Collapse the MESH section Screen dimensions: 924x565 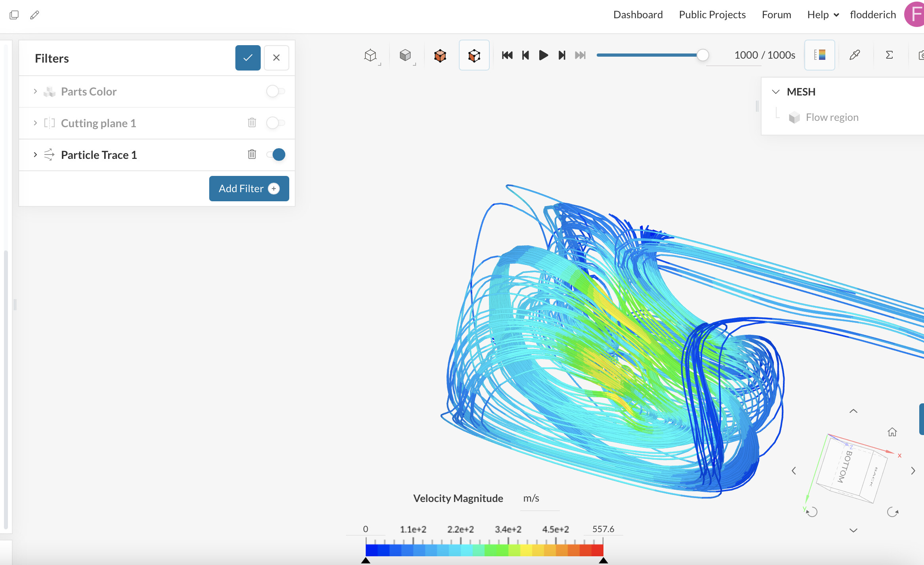point(776,92)
